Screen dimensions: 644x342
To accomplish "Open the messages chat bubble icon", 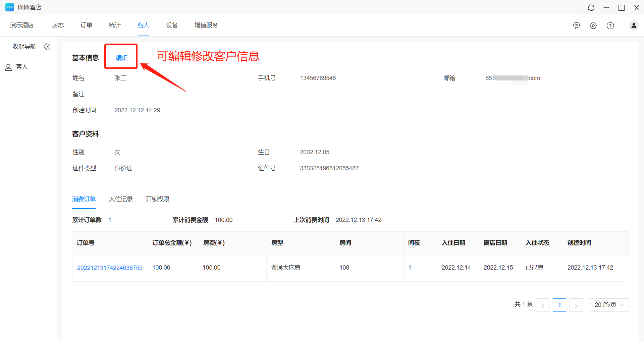I will (576, 25).
